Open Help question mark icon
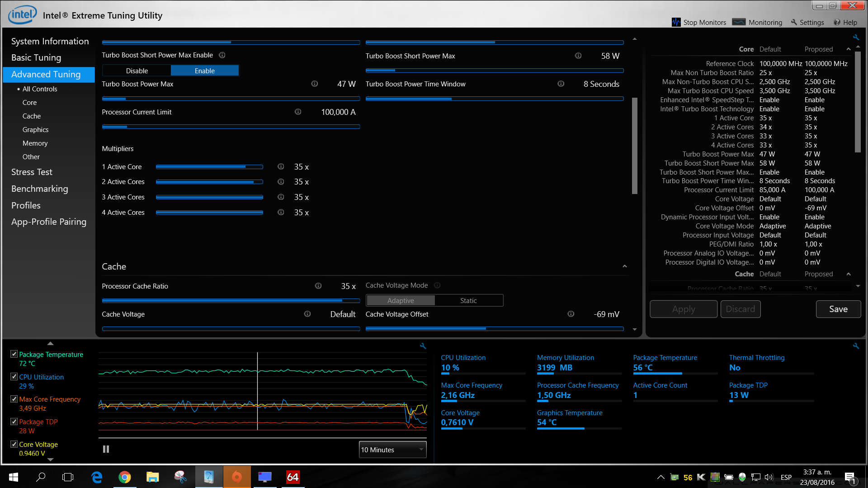 [837, 22]
